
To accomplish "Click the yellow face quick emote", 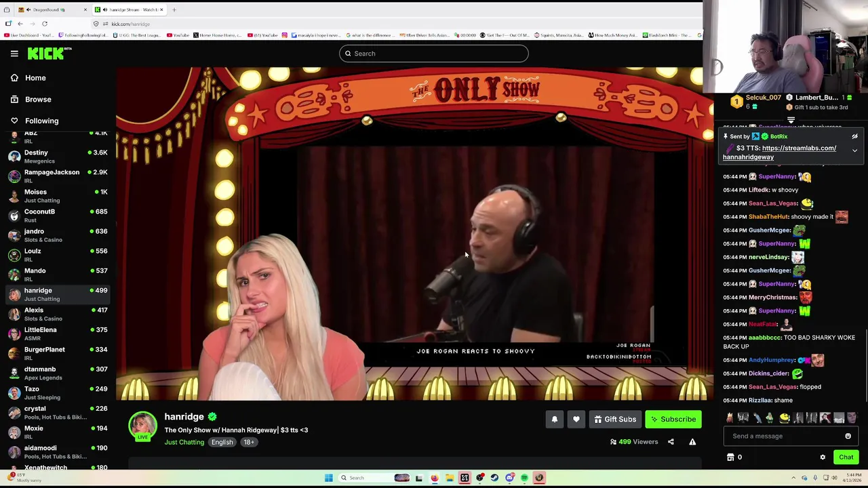I will coord(784,418).
